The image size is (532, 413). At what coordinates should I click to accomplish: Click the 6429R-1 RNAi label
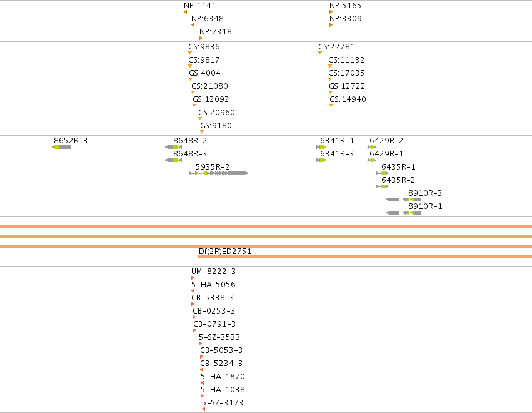(386, 154)
